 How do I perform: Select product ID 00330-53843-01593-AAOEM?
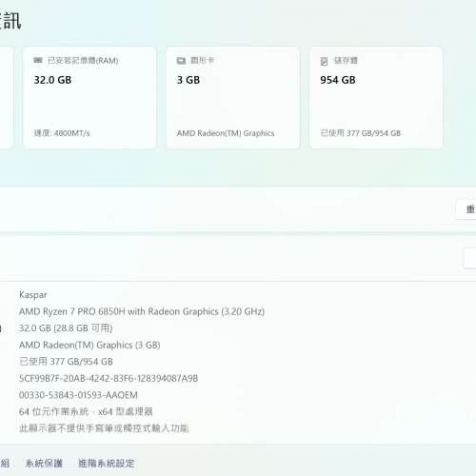coord(78,395)
